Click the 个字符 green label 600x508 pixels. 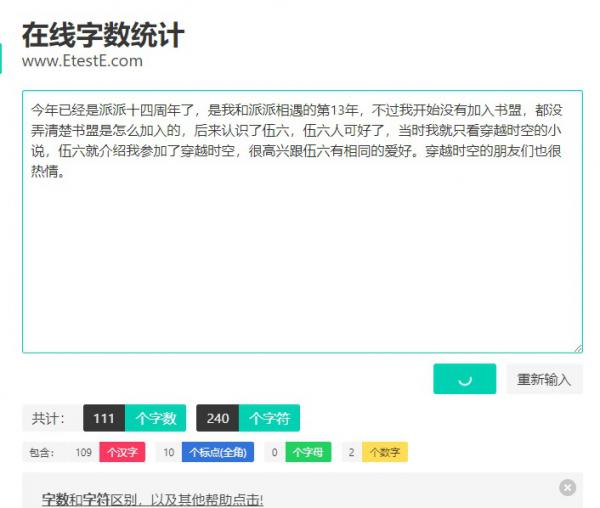coord(269,418)
